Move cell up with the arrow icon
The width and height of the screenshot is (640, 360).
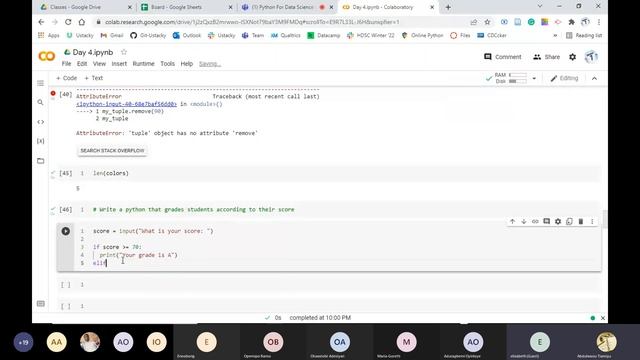(512, 221)
